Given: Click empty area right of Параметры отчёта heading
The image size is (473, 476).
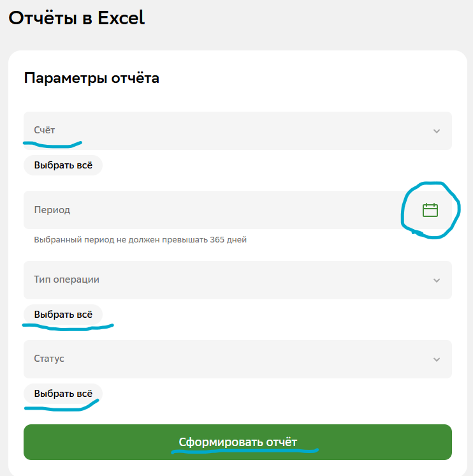Looking at the screenshot, I should click(306, 78).
